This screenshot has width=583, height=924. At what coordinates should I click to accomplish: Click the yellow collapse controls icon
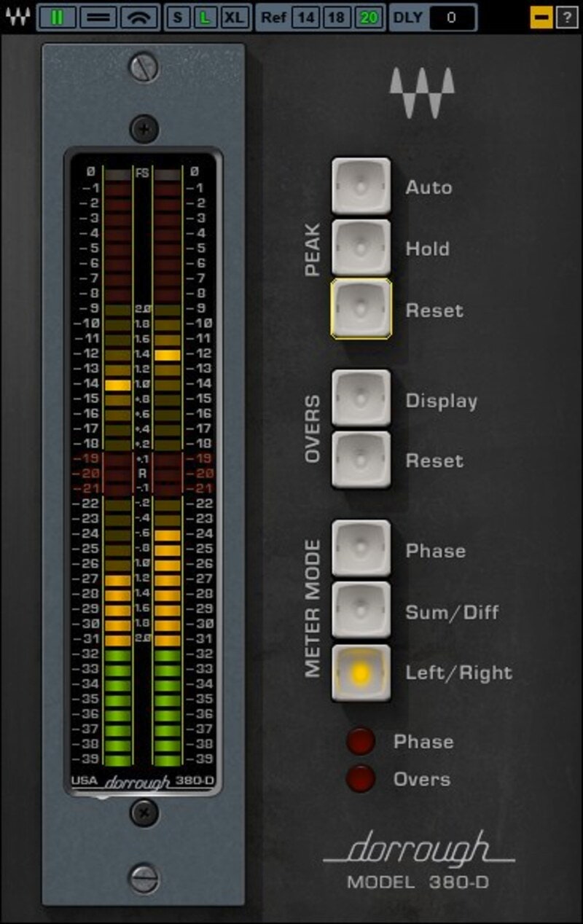coord(541,17)
